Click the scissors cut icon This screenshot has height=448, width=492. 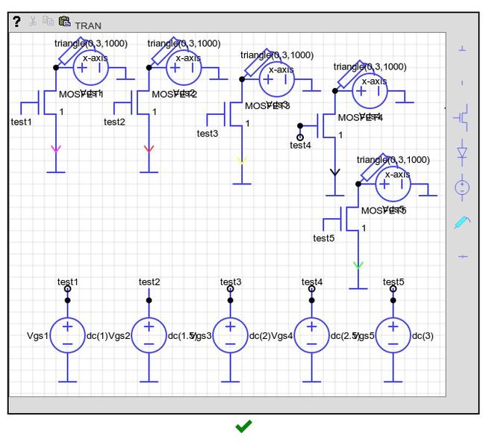click(x=33, y=22)
